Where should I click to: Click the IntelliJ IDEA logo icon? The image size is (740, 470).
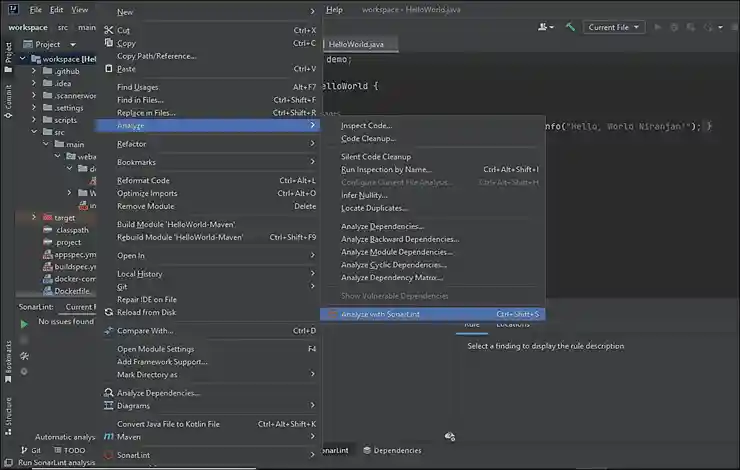coord(13,9)
